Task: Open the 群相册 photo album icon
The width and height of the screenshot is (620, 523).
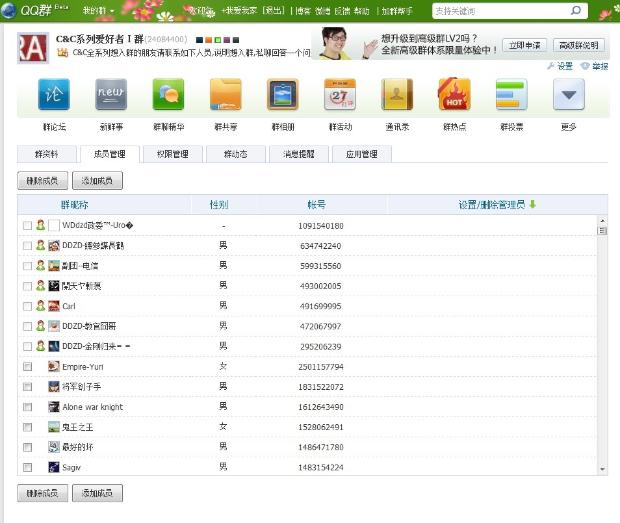Action: pos(283,94)
